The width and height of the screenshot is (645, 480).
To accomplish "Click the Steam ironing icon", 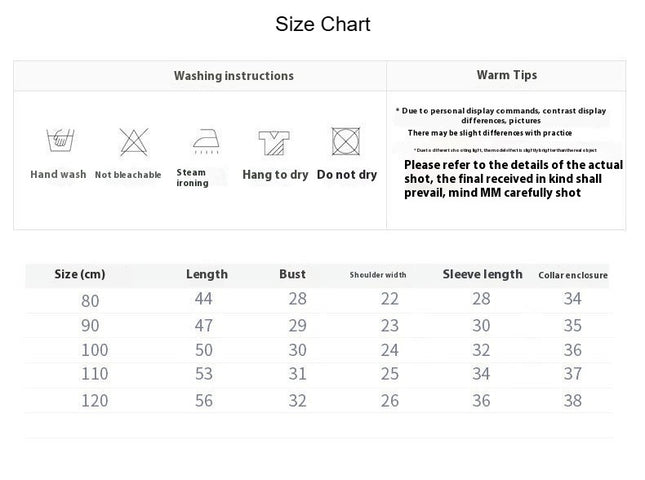I will (206, 141).
